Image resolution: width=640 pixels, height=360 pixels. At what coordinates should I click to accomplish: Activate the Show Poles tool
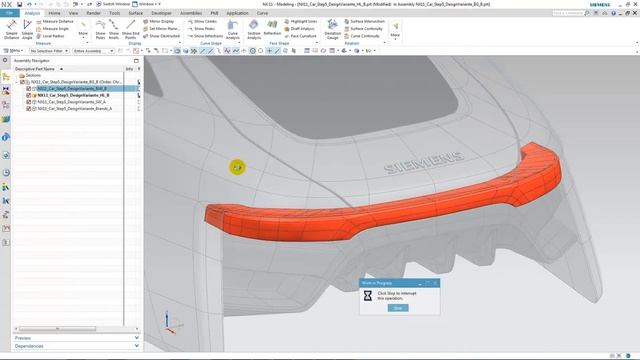(100, 29)
